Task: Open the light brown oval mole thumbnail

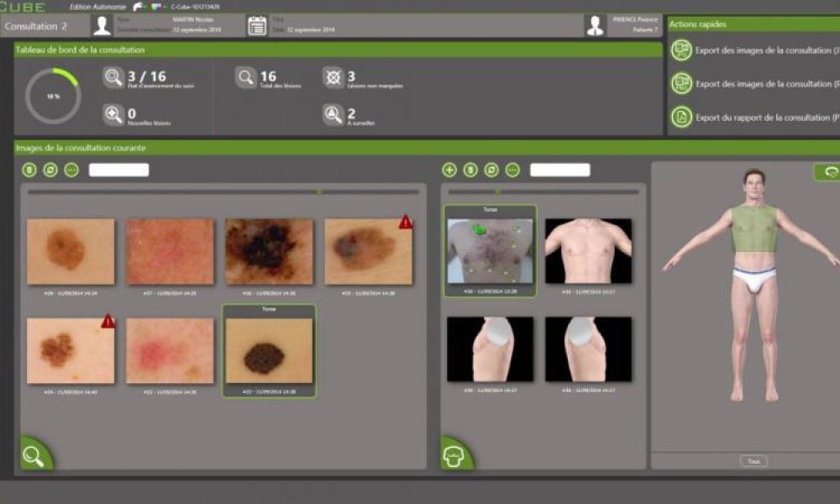Action: 71,251
